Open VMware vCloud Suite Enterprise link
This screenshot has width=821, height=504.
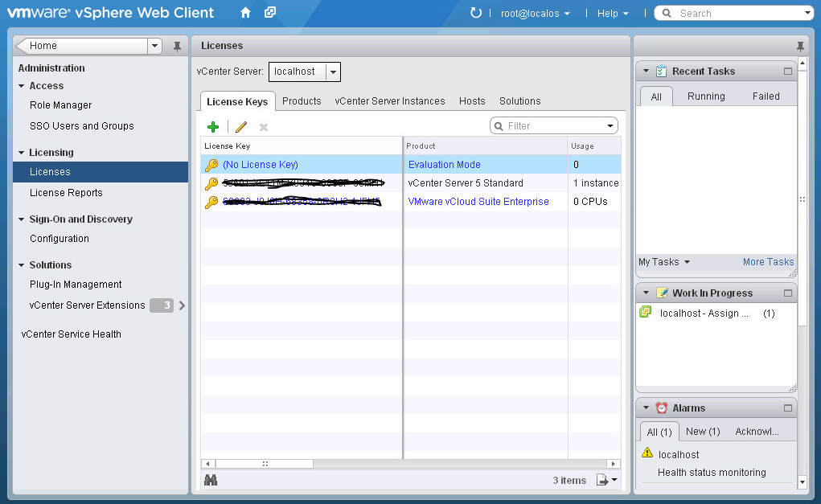(x=478, y=202)
